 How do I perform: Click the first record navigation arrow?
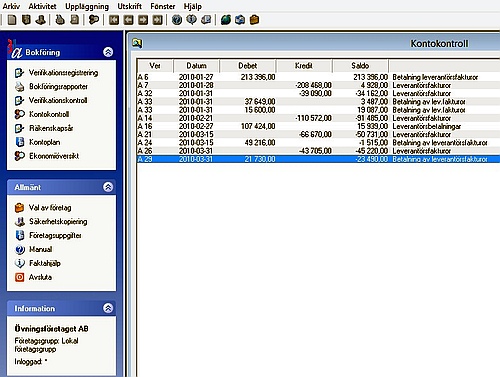(114, 20)
